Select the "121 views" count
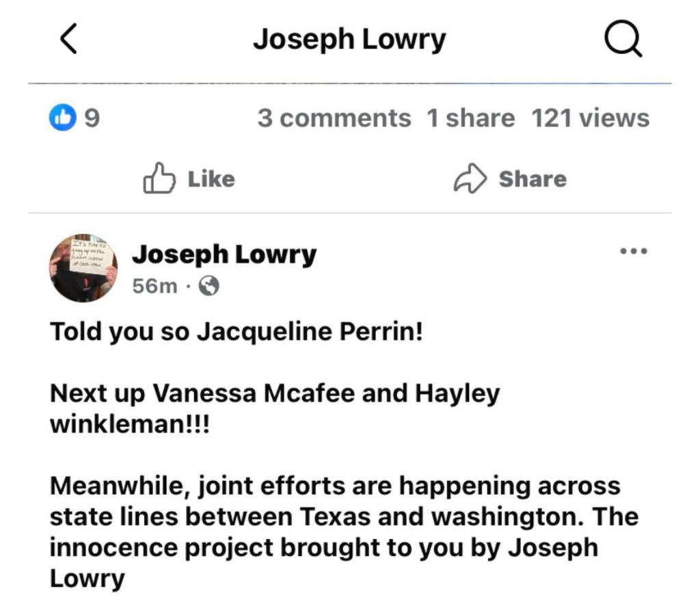The height and width of the screenshot is (602, 700). pos(590,118)
